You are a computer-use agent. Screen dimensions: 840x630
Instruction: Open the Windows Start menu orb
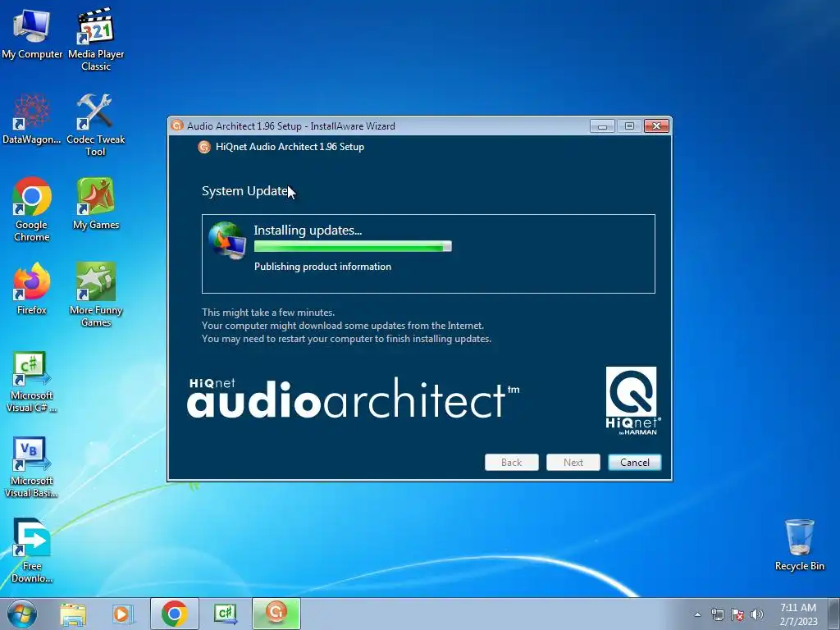pos(22,614)
